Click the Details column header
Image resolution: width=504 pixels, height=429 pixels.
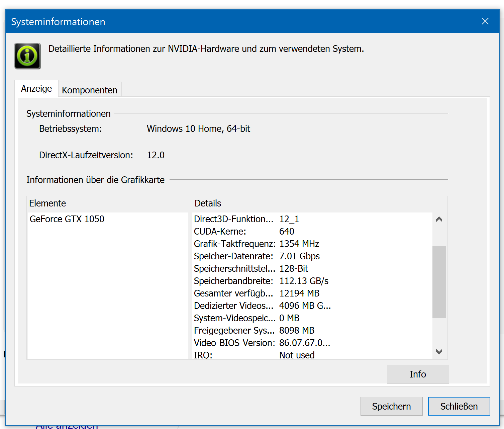320,203
